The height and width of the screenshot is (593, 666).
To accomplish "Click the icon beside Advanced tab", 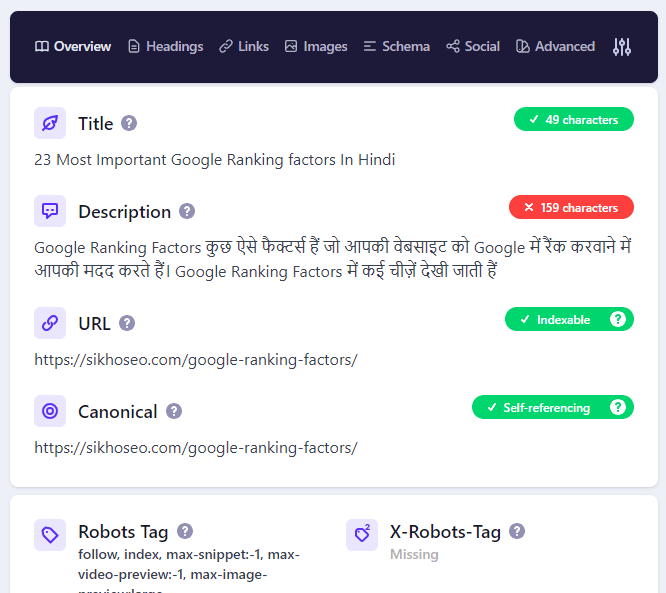I will click(522, 46).
